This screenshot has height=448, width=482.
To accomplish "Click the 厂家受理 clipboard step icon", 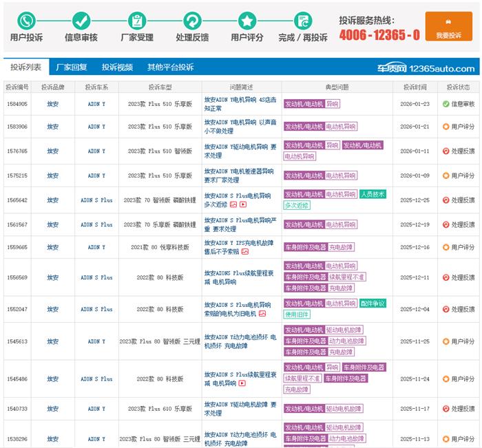I will (x=137, y=21).
